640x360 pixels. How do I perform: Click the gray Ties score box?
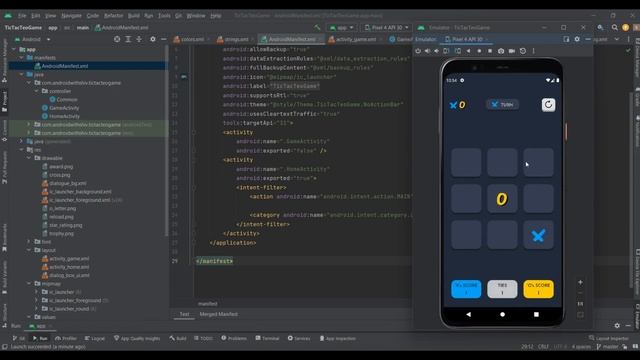click(502, 289)
